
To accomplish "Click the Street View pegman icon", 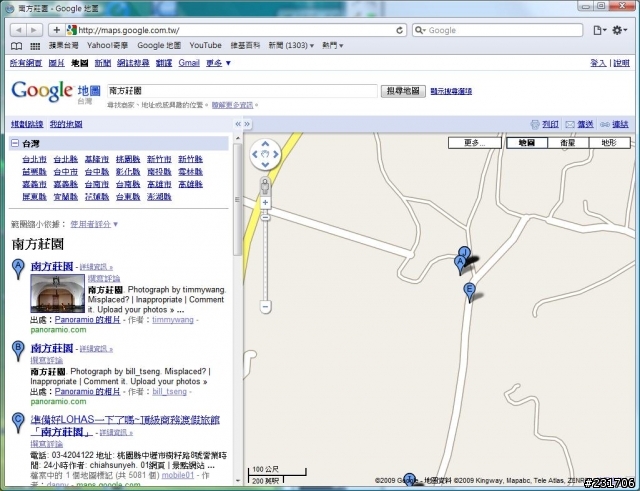I will [x=265, y=186].
